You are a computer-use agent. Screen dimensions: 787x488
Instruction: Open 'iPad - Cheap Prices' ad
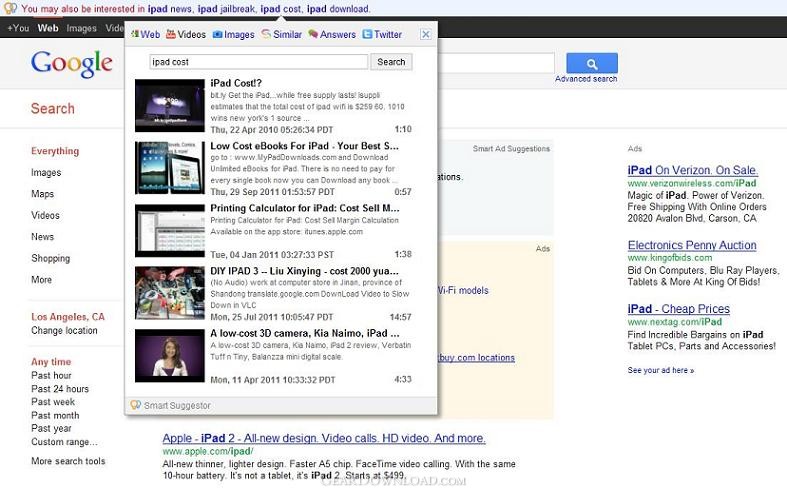coord(679,308)
